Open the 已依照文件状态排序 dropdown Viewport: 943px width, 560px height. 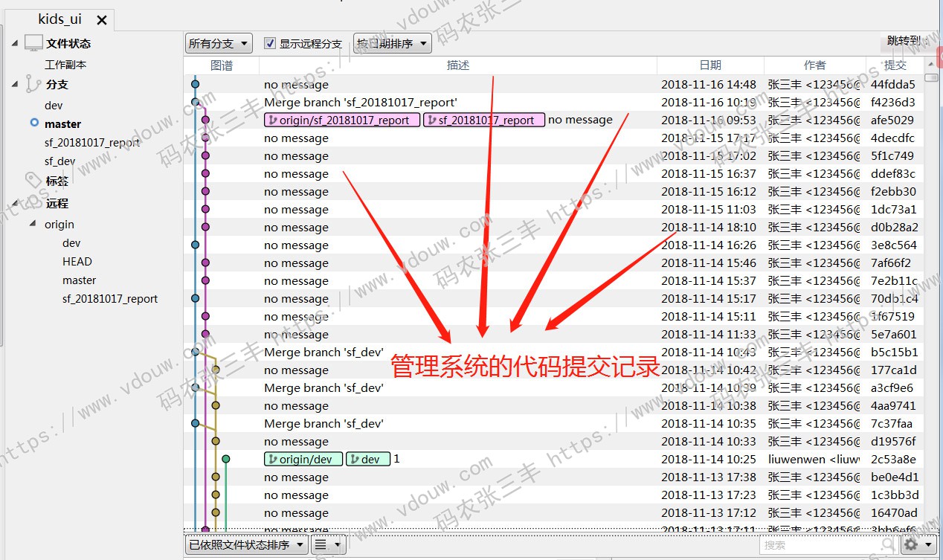pos(246,545)
